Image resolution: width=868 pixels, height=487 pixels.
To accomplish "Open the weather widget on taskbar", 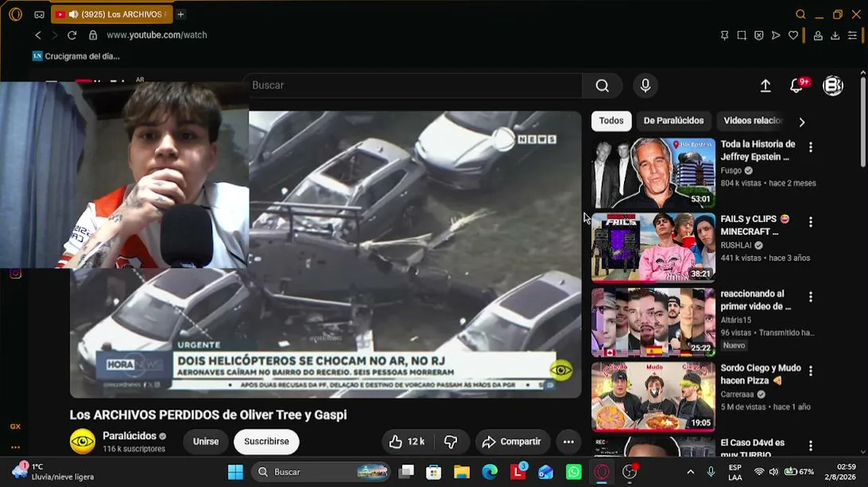I will tap(53, 471).
